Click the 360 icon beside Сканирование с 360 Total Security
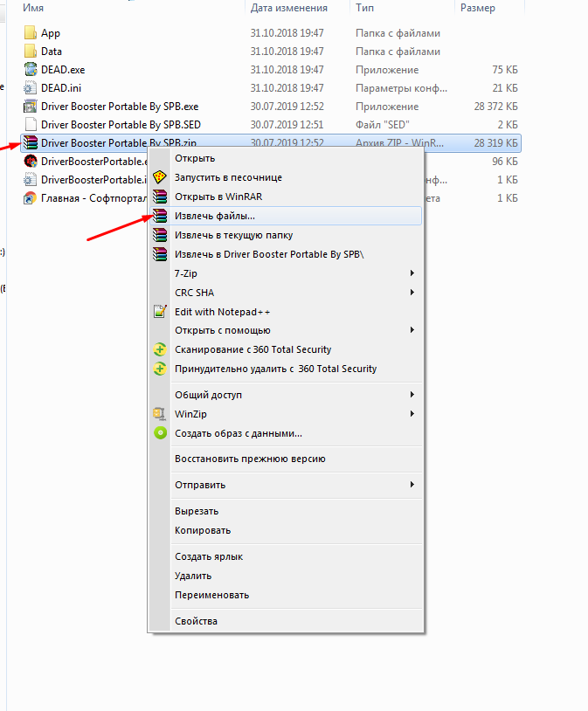The image size is (588, 711). [x=160, y=349]
